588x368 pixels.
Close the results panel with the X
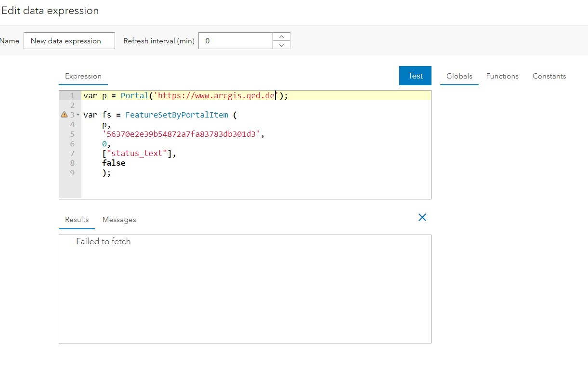point(422,218)
